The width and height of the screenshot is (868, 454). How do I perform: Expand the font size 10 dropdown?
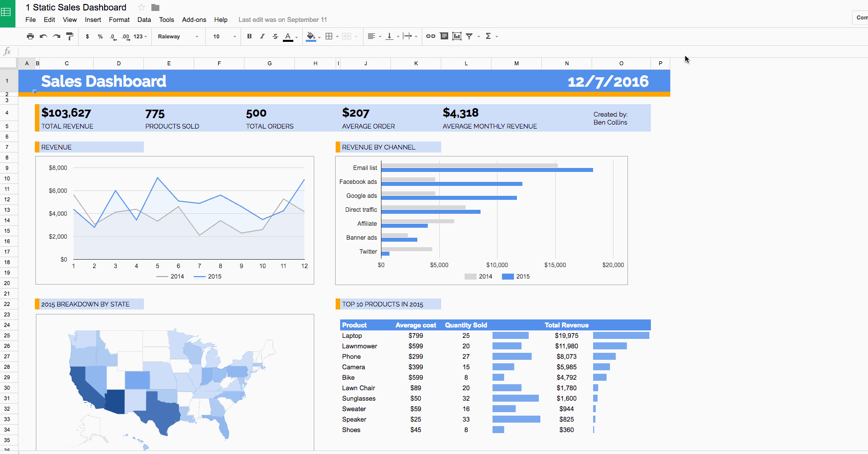(224, 36)
